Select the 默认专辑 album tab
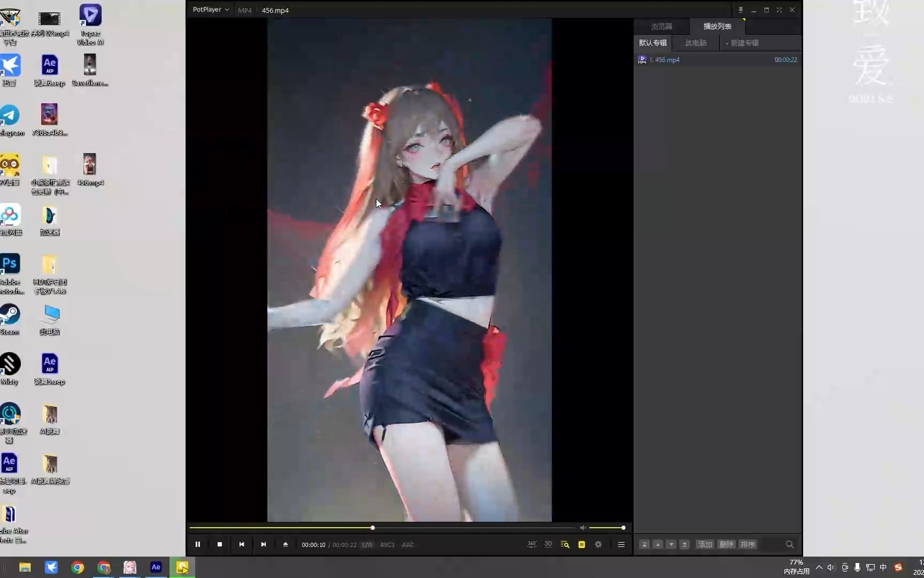The height and width of the screenshot is (578, 924). (653, 43)
